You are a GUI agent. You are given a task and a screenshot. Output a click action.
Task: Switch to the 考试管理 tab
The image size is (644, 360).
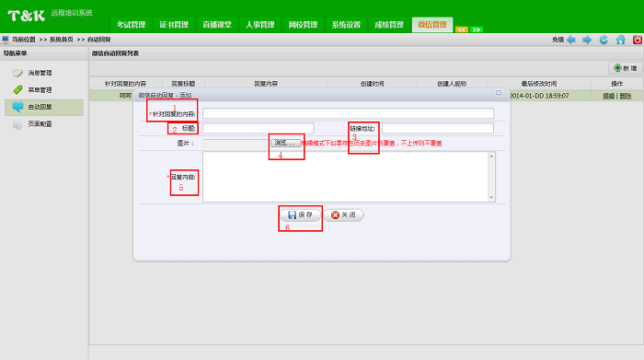pyautogui.click(x=131, y=25)
